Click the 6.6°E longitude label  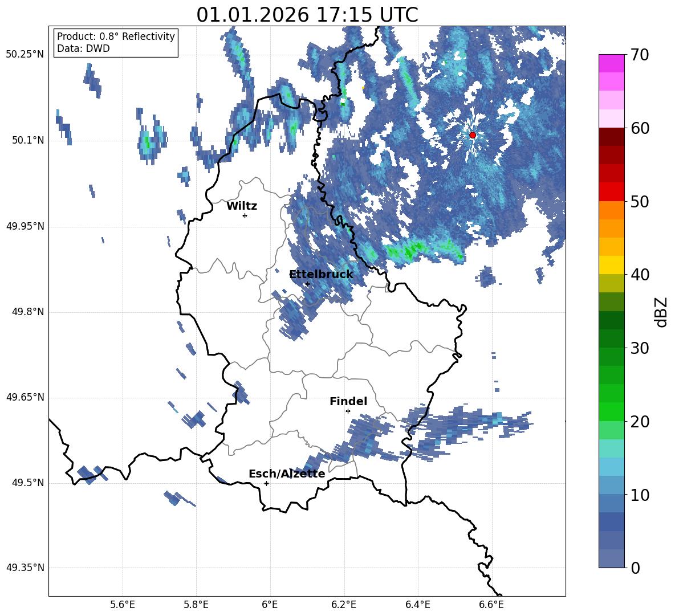(491, 605)
